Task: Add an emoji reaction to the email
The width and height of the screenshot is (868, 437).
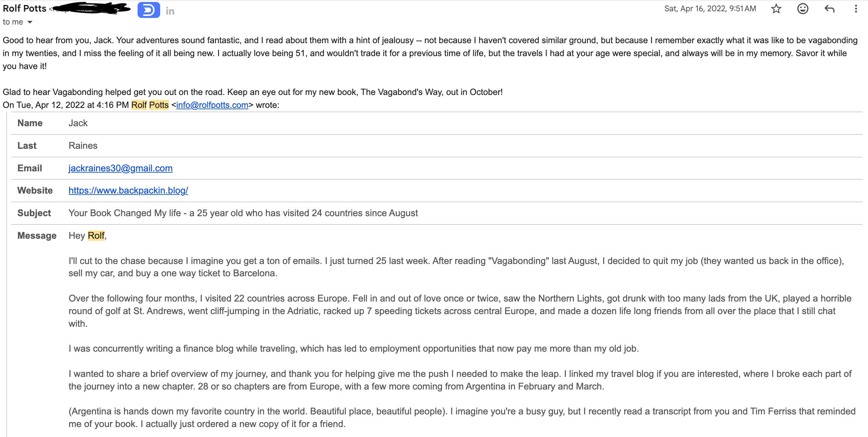Action: (x=803, y=9)
